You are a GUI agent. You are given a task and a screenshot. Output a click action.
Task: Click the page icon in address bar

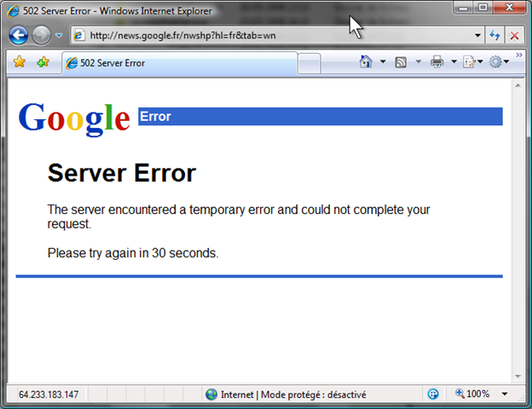(78, 35)
